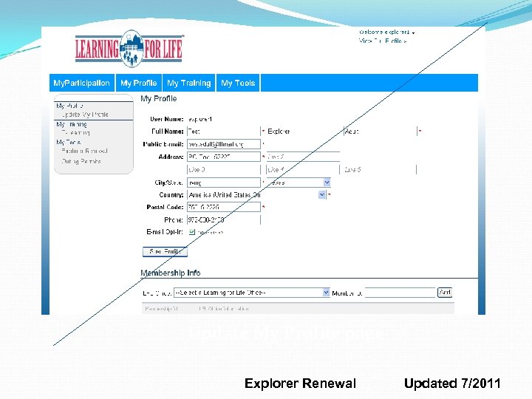Click the Public E-mail input field

tap(224, 144)
